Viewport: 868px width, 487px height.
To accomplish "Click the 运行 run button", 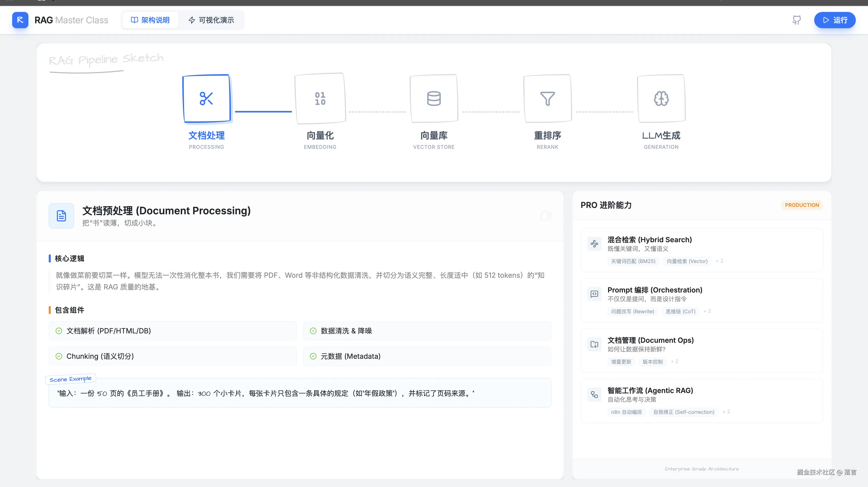I will click(x=835, y=20).
